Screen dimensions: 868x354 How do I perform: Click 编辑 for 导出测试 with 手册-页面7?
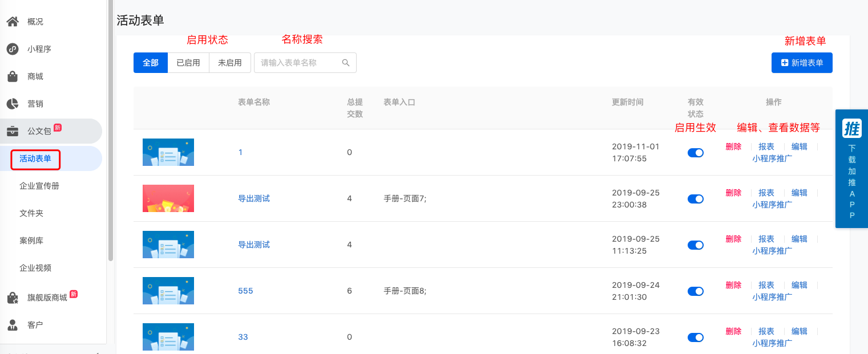pyautogui.click(x=800, y=193)
